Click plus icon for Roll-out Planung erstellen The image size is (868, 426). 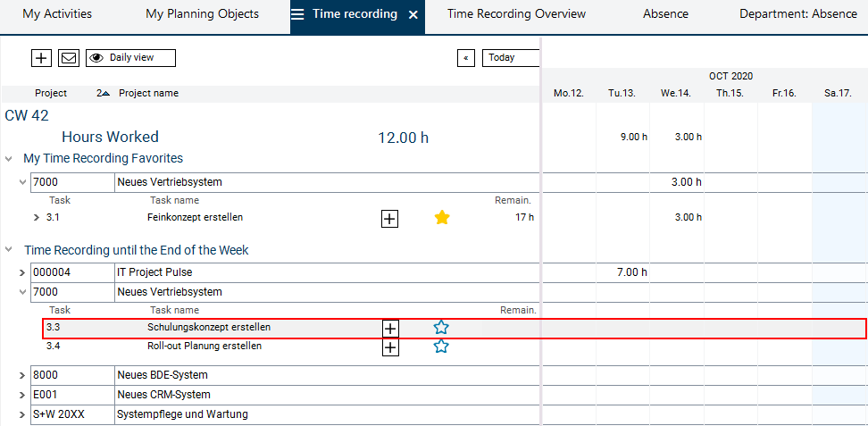pyautogui.click(x=389, y=347)
